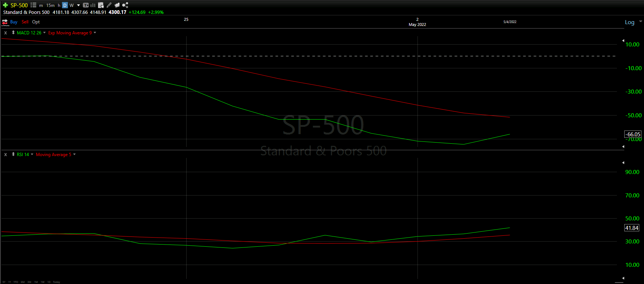Click the trade arrows icon beside Buy
644x284 pixels.
(x=5, y=22)
